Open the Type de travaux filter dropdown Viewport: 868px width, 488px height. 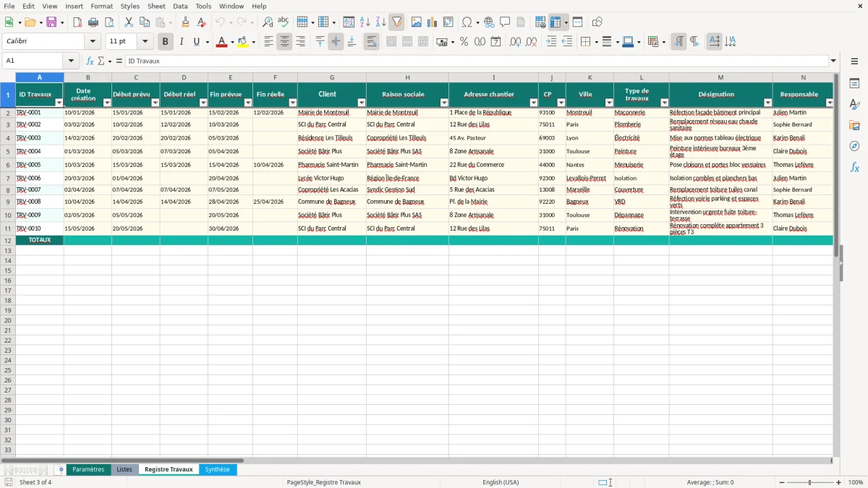[665, 103]
